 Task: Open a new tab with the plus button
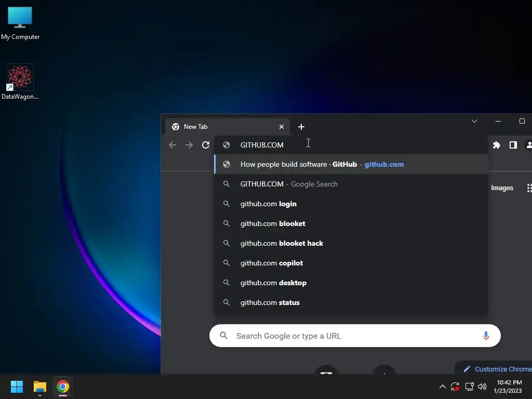click(x=301, y=127)
